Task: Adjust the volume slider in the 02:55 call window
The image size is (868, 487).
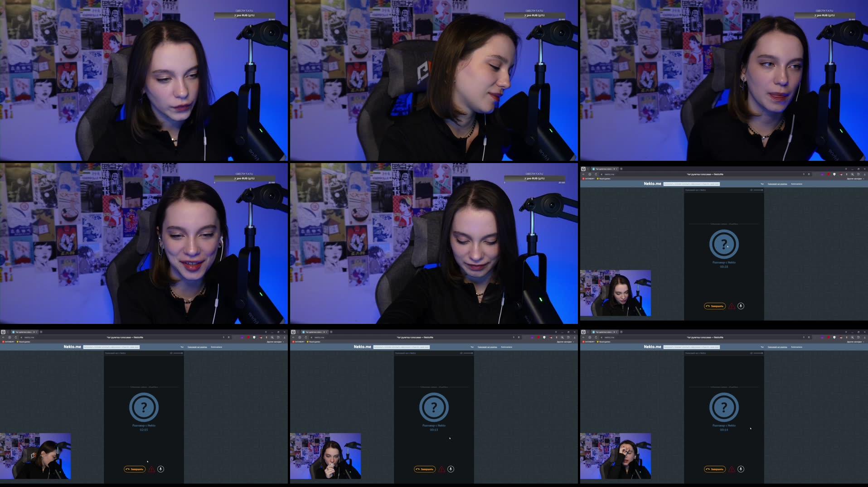Action: pyautogui.click(x=178, y=353)
